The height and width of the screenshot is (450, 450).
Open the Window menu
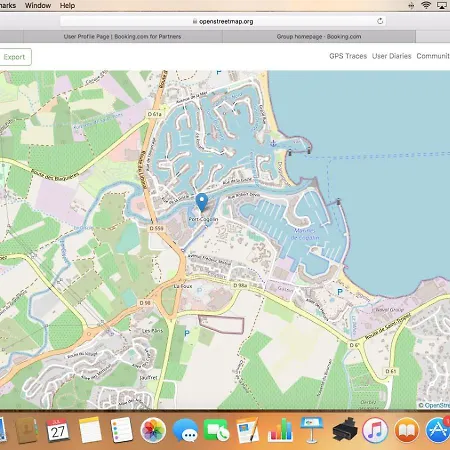[38, 5]
